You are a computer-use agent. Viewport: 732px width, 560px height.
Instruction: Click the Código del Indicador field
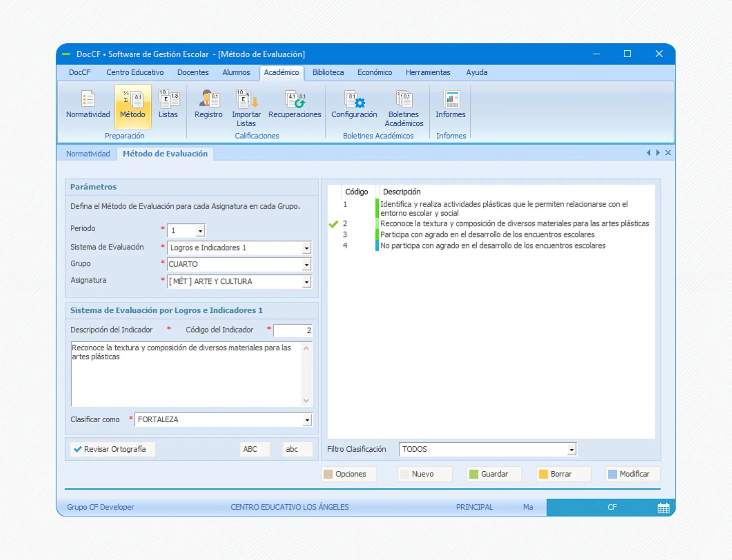[293, 330]
